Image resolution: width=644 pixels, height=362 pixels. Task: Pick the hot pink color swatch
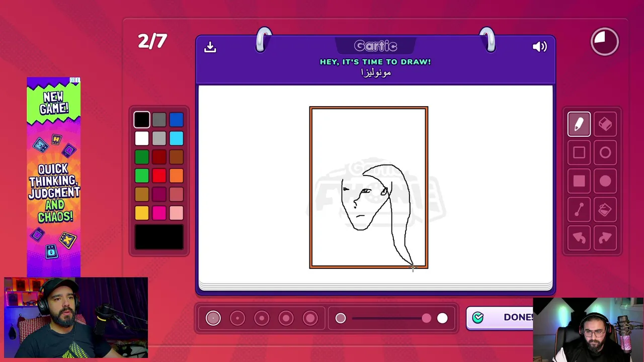[x=159, y=213]
